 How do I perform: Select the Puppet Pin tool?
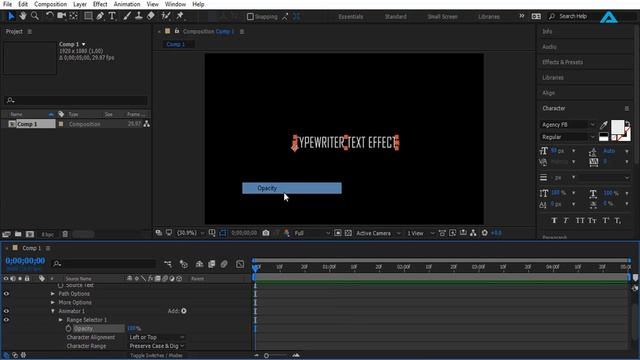pyautogui.click(x=180, y=16)
